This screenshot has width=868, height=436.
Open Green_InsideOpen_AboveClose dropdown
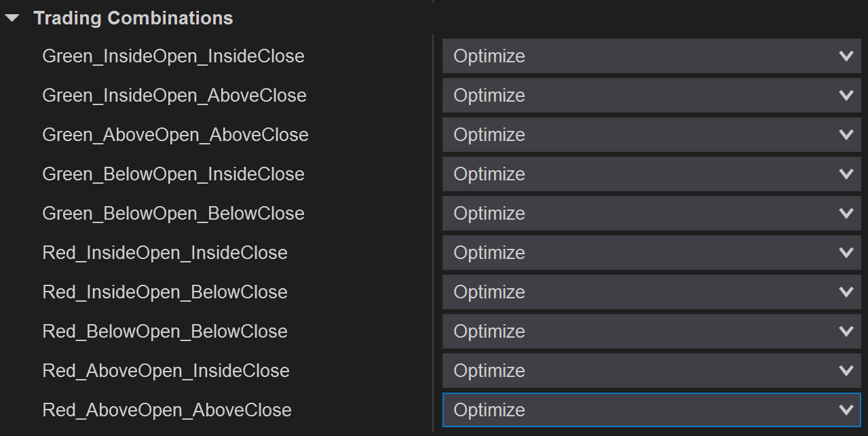click(651, 96)
